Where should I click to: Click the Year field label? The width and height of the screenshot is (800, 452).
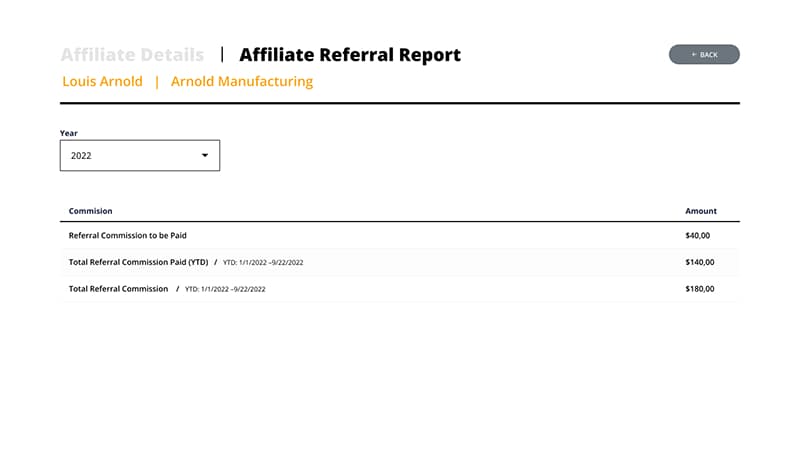(69, 133)
